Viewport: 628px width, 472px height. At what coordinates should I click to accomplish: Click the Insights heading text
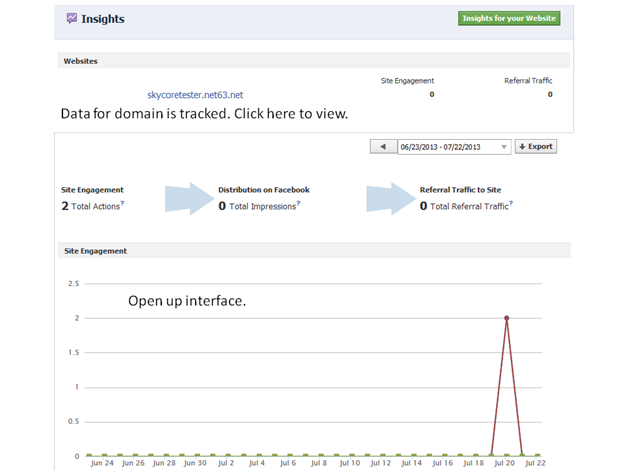click(103, 19)
